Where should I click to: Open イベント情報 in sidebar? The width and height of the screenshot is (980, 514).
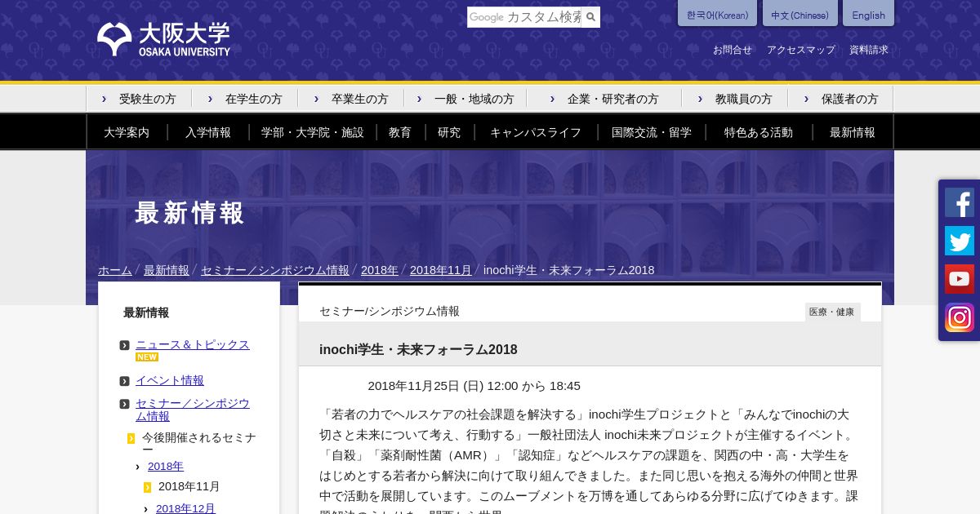(170, 380)
